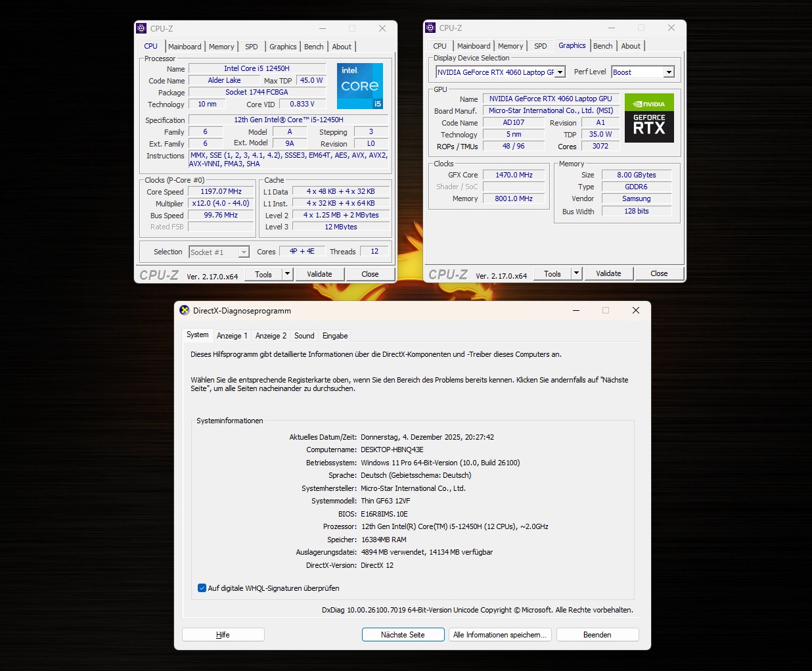Click the NVIDIA GeForce RTX badge
The height and width of the screenshot is (671, 812).
point(648,118)
